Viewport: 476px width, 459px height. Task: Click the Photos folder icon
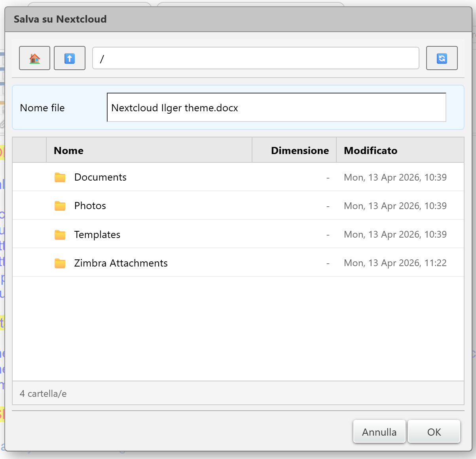(60, 206)
